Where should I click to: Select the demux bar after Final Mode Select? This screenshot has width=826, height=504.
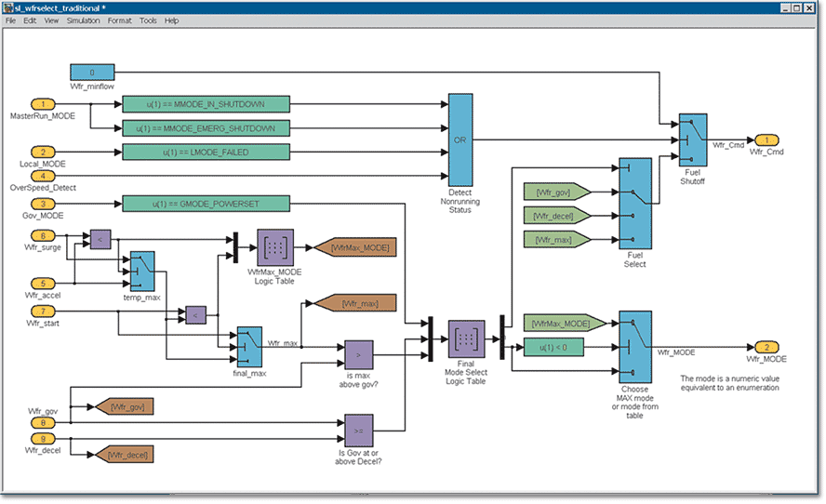(502, 337)
